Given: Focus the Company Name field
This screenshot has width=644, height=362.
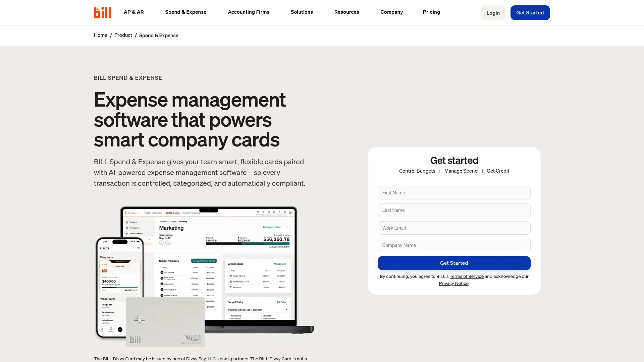Looking at the screenshot, I should 454,245.
